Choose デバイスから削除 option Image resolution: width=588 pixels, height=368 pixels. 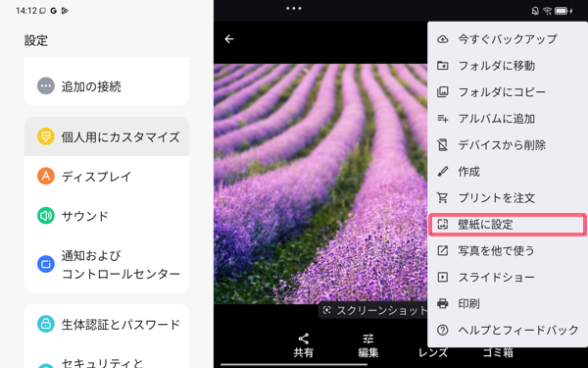508,145
